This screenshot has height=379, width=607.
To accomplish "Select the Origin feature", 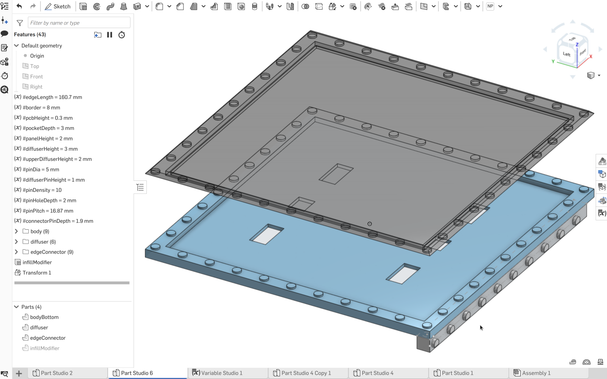I will pos(37,56).
